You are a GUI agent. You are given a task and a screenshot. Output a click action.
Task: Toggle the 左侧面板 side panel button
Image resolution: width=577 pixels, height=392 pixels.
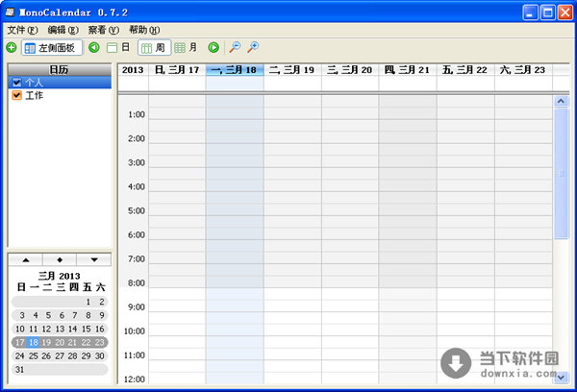coord(51,47)
